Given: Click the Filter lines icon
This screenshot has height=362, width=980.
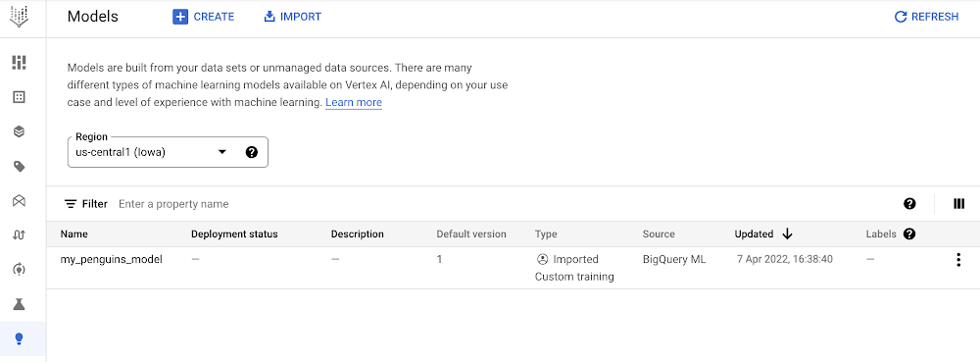Looking at the screenshot, I should (x=71, y=204).
